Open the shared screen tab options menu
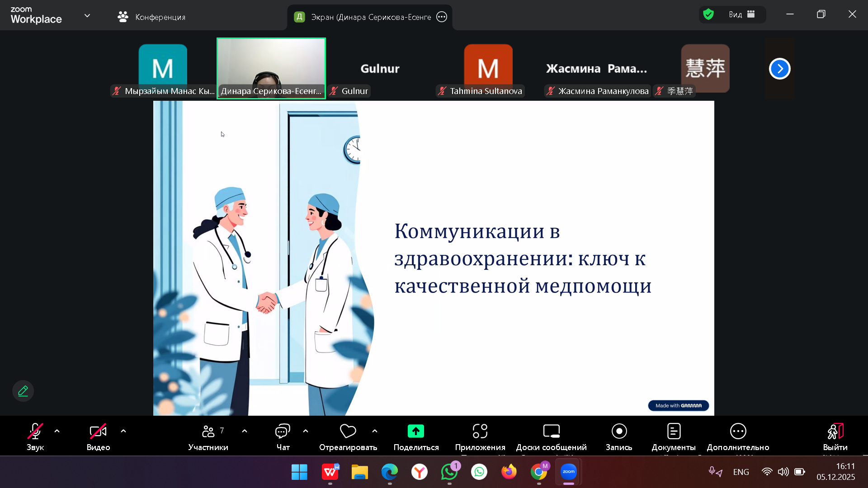The width and height of the screenshot is (868, 488). pos(442,17)
